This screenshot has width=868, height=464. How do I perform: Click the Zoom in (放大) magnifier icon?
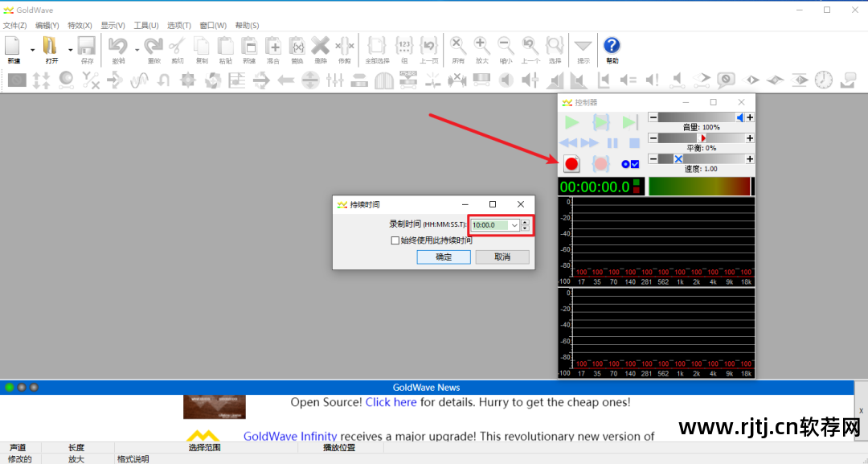tap(481, 47)
